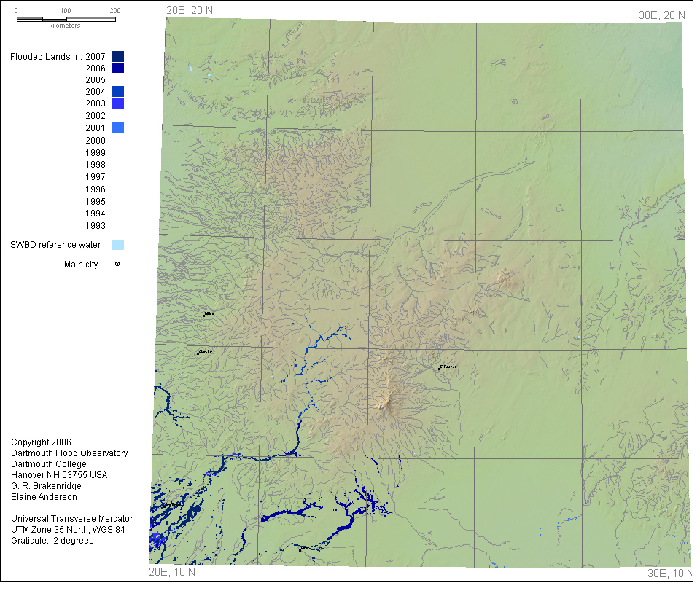Click the '20E, 20 N' corner label
The image size is (700, 591).
click(x=190, y=9)
